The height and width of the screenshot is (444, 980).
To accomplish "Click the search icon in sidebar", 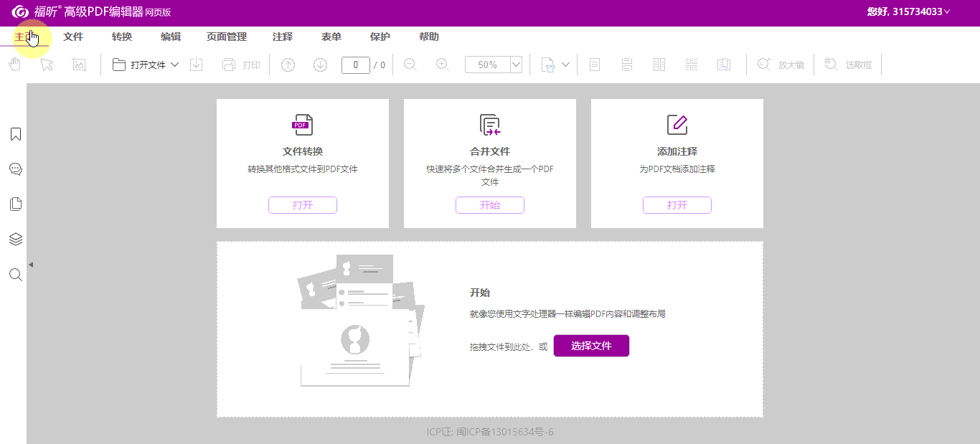I will tap(15, 274).
